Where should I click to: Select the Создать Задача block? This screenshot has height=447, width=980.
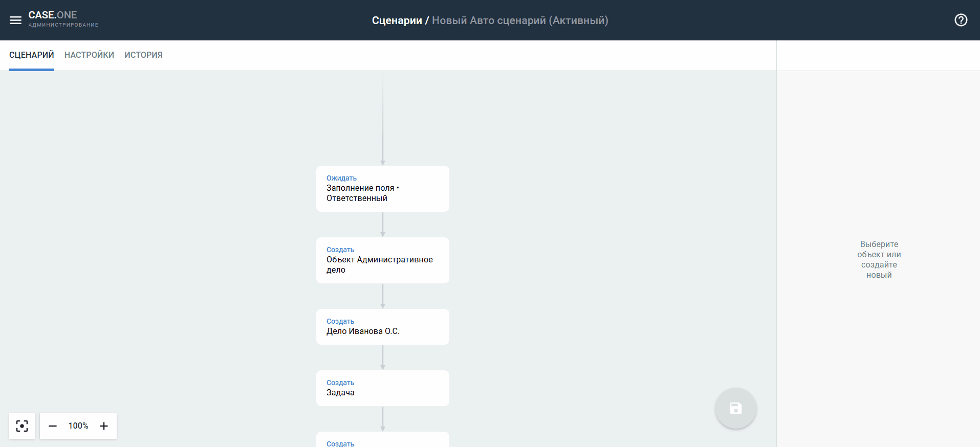pos(382,388)
